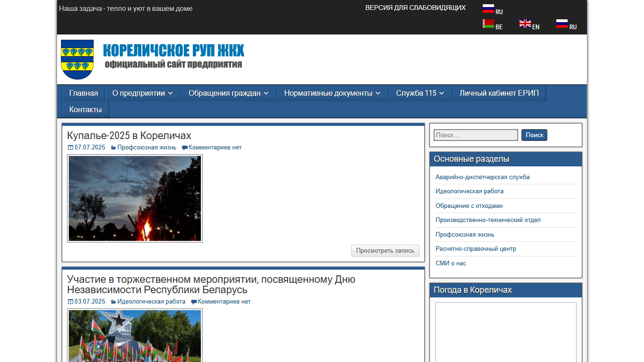This screenshot has height=362, width=644.
Task: Click the tagline "Наша задача - тепло и уют в вашем доме"
Action: (126, 8)
